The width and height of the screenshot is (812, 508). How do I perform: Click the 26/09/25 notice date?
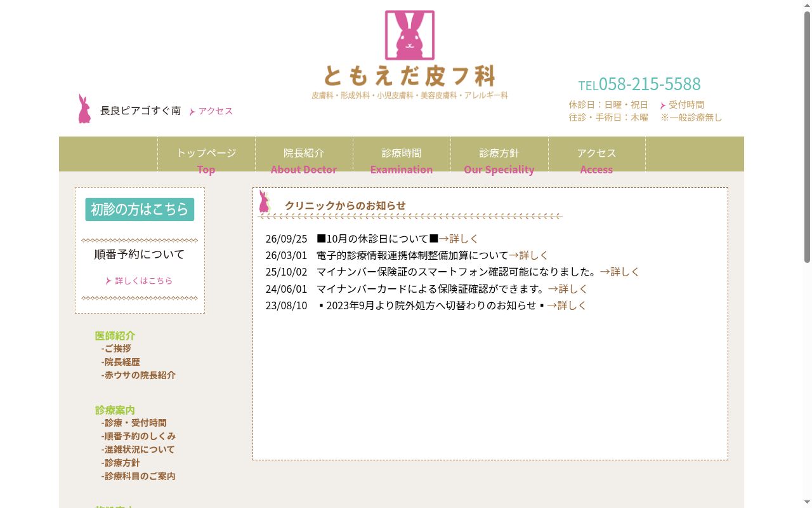[x=286, y=239]
